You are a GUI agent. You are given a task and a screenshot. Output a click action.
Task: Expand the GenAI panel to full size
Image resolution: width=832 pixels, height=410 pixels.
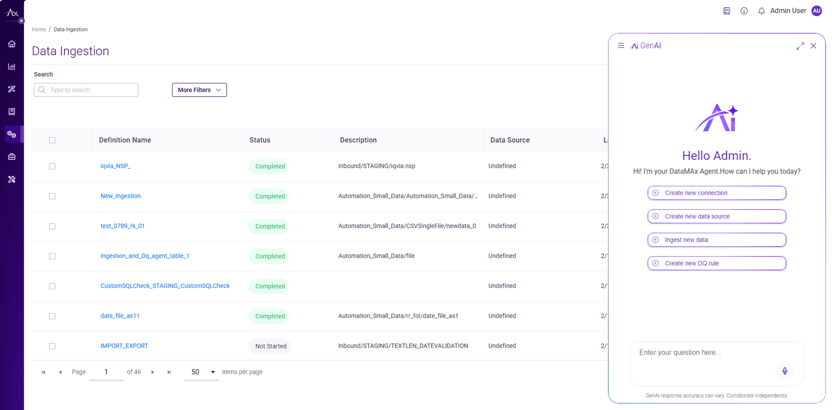pos(800,46)
